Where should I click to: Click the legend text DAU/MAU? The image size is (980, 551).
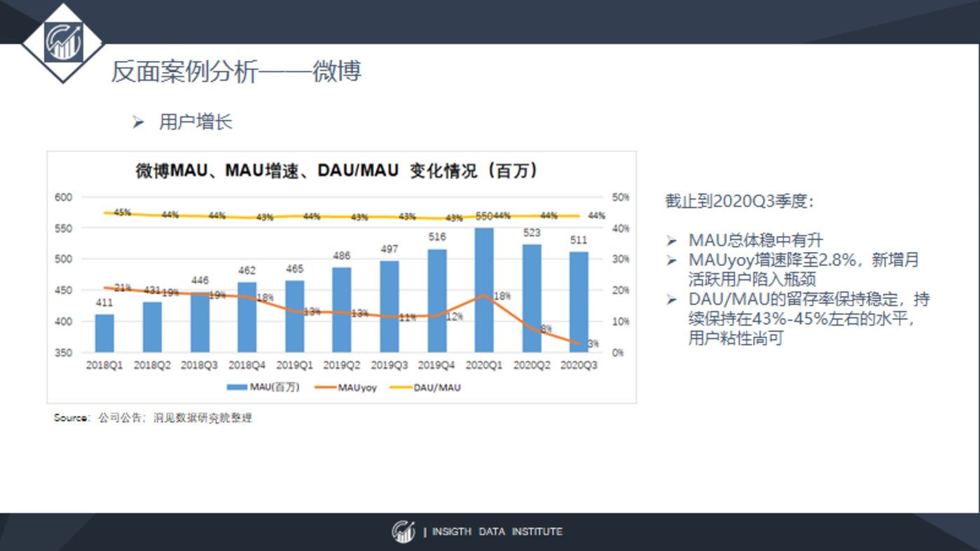pyautogui.click(x=438, y=386)
